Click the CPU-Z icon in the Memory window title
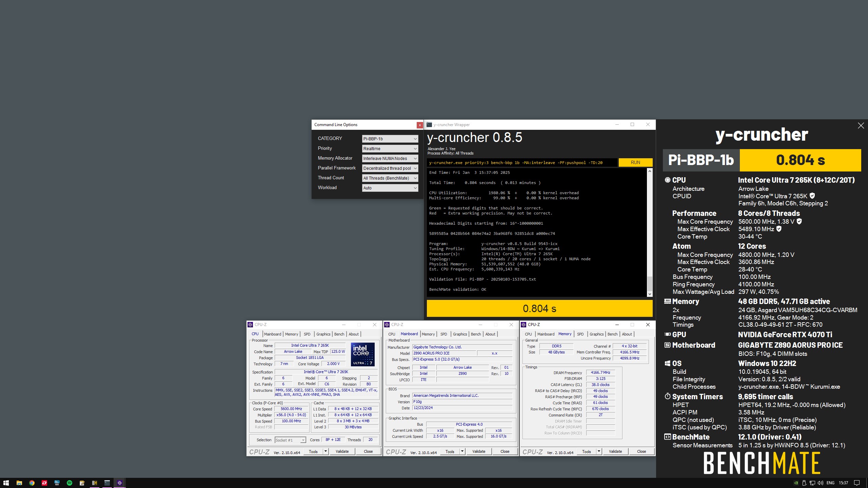868x488 pixels. (524, 325)
